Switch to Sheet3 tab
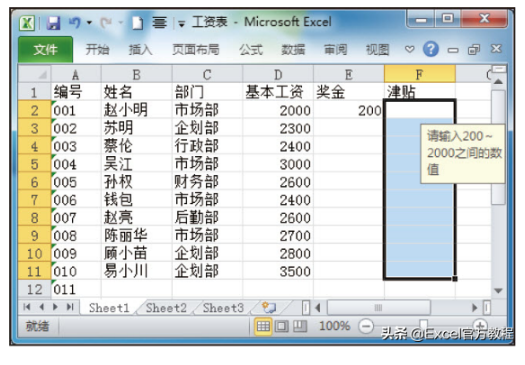525x365 pixels. coord(223,308)
